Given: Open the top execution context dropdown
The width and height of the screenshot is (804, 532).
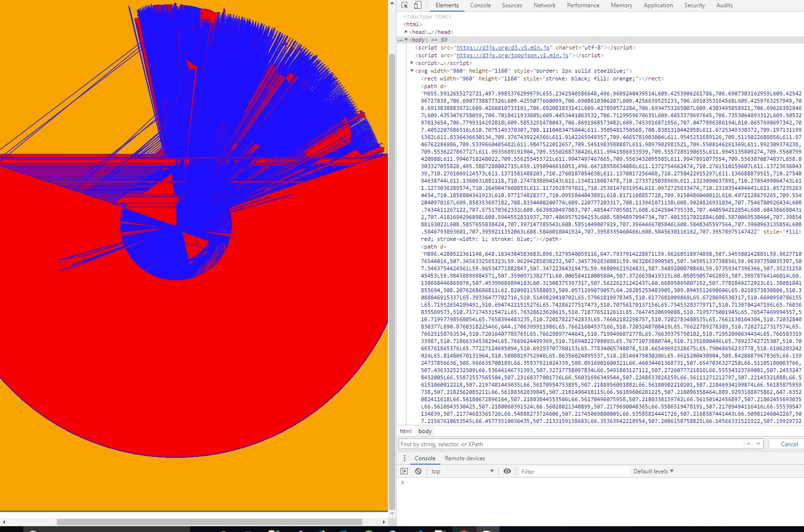Looking at the screenshot, I should point(463,471).
